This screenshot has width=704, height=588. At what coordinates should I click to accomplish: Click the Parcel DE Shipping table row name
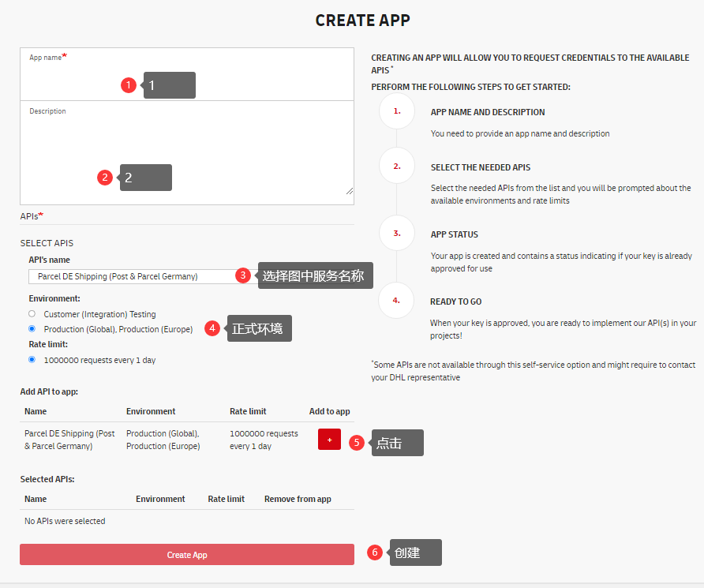click(x=69, y=440)
